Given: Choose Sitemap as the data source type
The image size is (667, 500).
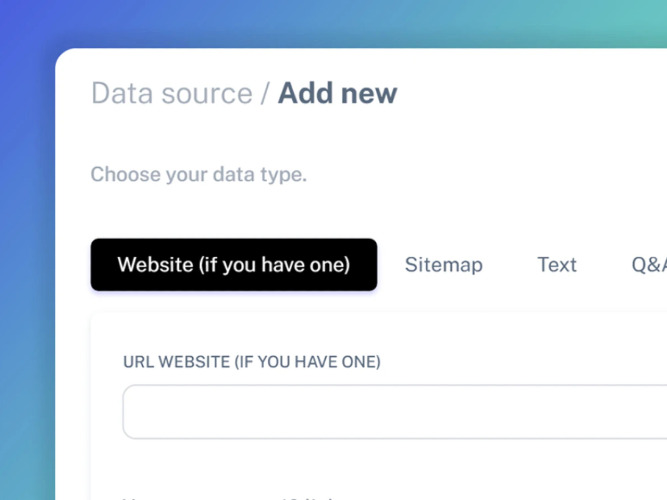Looking at the screenshot, I should [443, 265].
